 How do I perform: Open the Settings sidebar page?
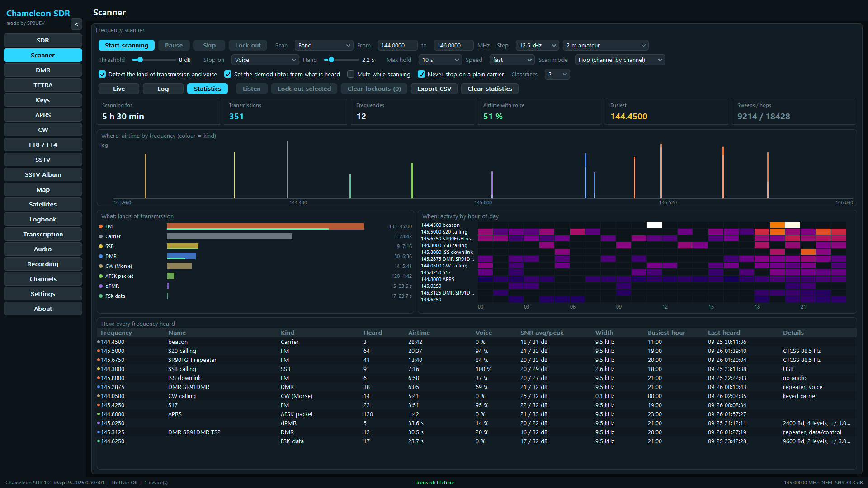pyautogui.click(x=43, y=294)
